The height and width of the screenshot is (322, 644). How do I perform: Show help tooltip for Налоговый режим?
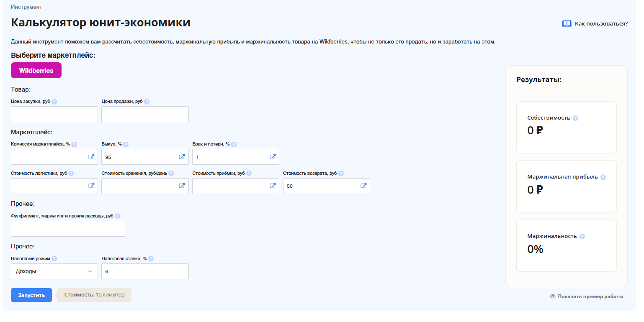(54, 259)
